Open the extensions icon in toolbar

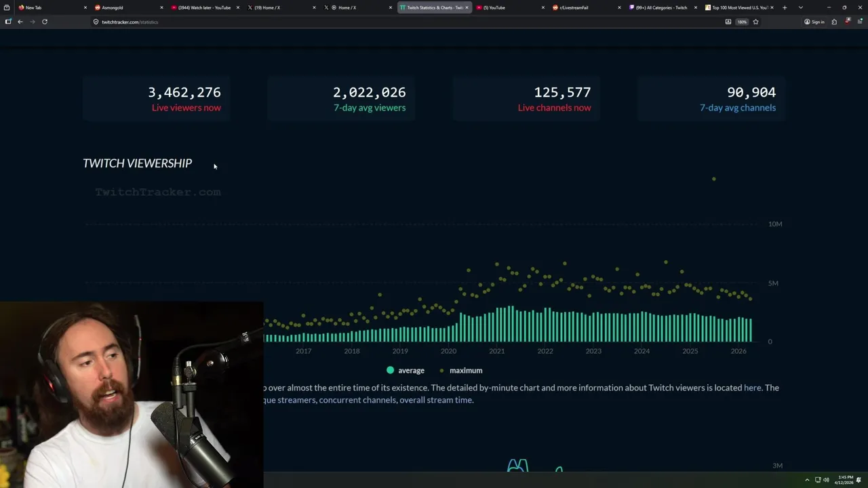[x=834, y=22]
